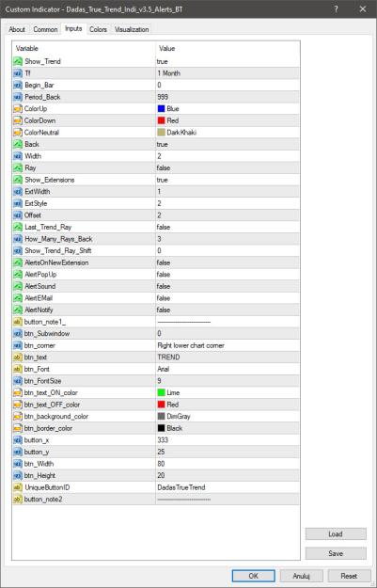Edit the Period_Back value 999

click(228, 97)
